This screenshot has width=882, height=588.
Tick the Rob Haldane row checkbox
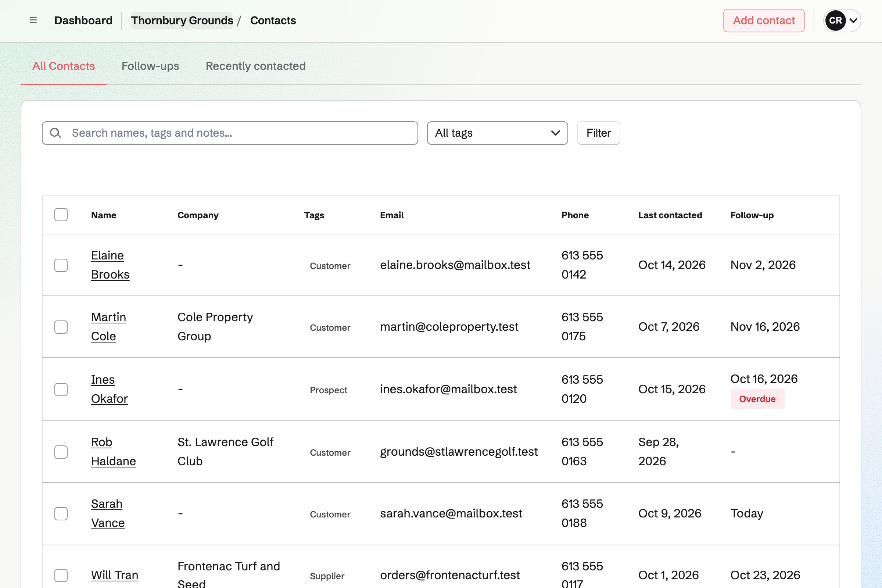pos(61,452)
